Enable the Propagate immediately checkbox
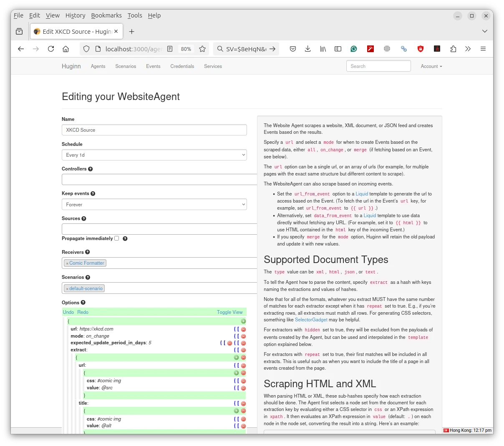 117,238
